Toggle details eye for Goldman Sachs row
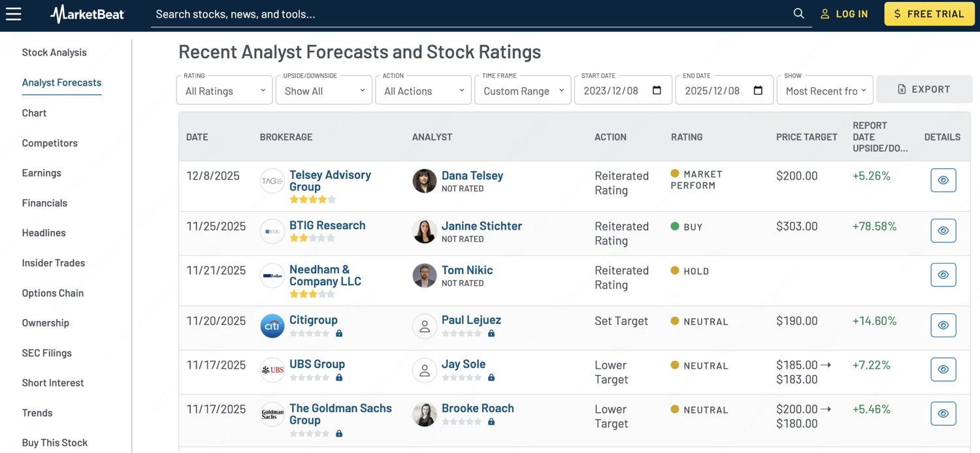 [x=943, y=413]
